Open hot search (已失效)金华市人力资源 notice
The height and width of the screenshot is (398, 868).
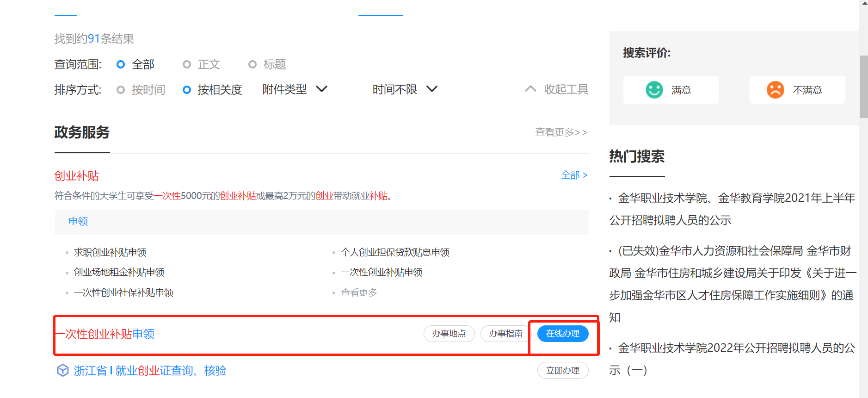point(733,284)
